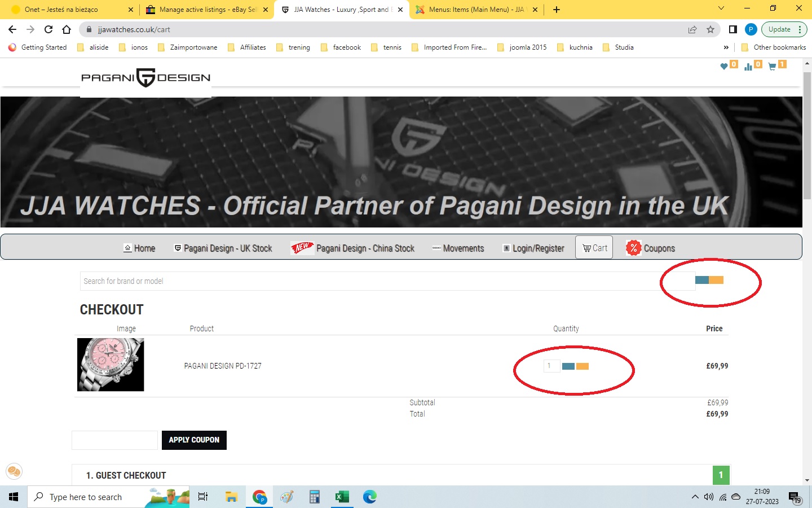Screen dimensions: 812x508
Task: Open the Windows Start menu
Action: click(14, 497)
